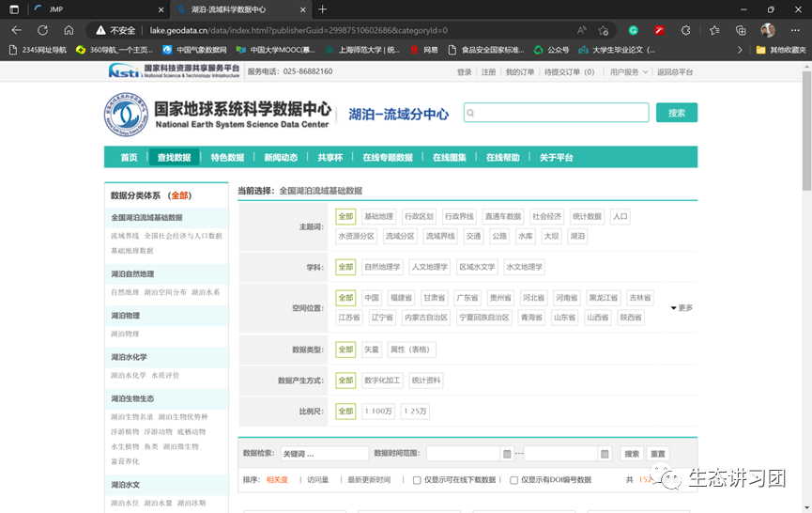Open the user profile avatar
This screenshot has height=513, width=812.
(x=768, y=30)
